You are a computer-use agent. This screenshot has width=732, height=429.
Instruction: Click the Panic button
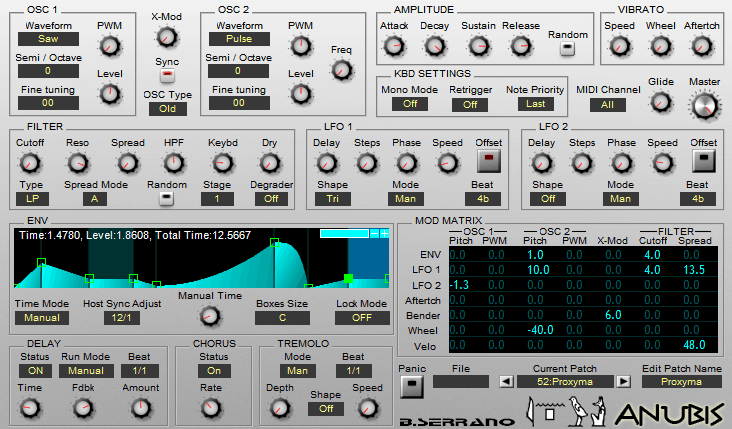412,386
